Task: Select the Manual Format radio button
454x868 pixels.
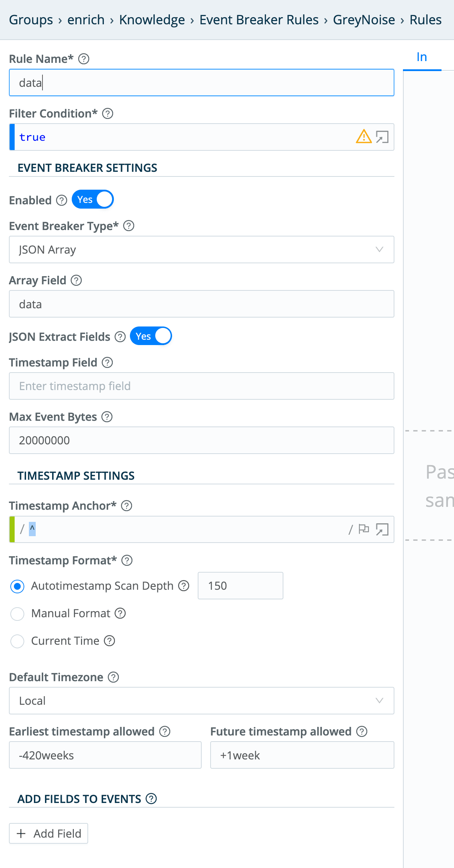Action: pos(17,614)
